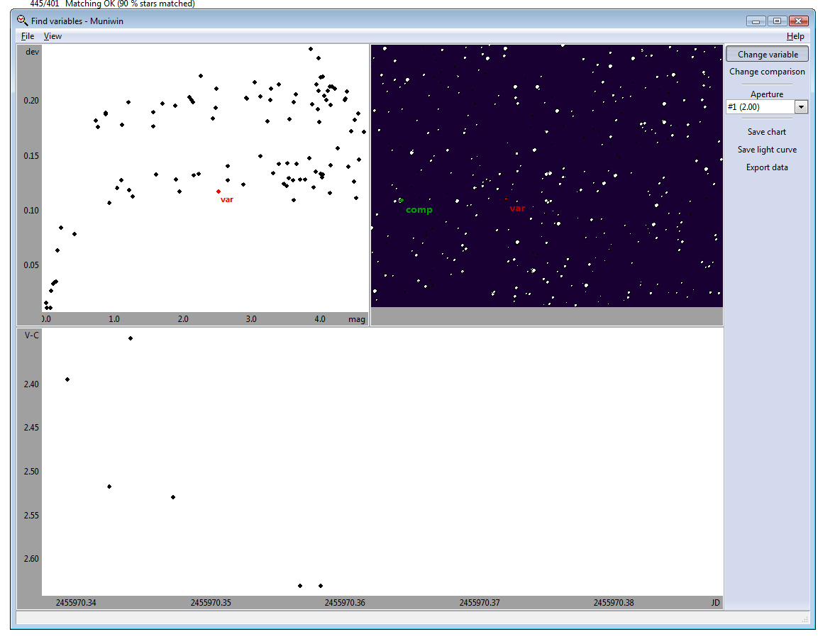
Task: Click the status bar resize grip
Action: pyautogui.click(x=804, y=619)
